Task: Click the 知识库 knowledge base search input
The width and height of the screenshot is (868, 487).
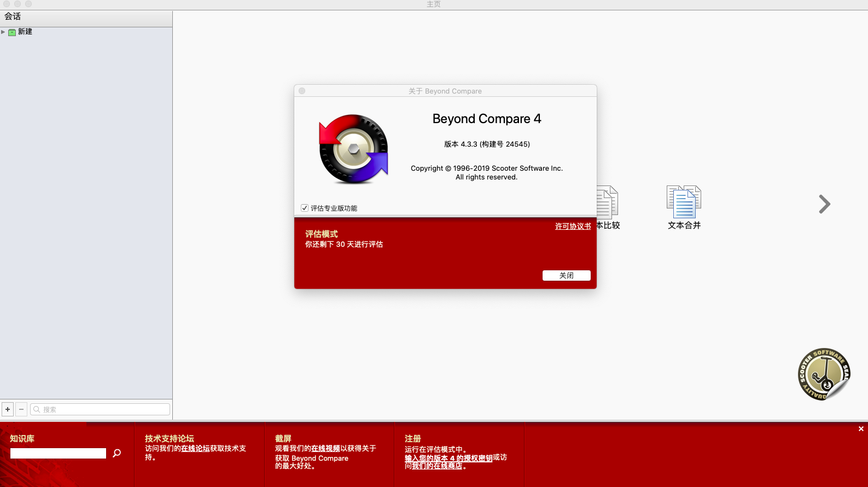Action: click(x=58, y=453)
